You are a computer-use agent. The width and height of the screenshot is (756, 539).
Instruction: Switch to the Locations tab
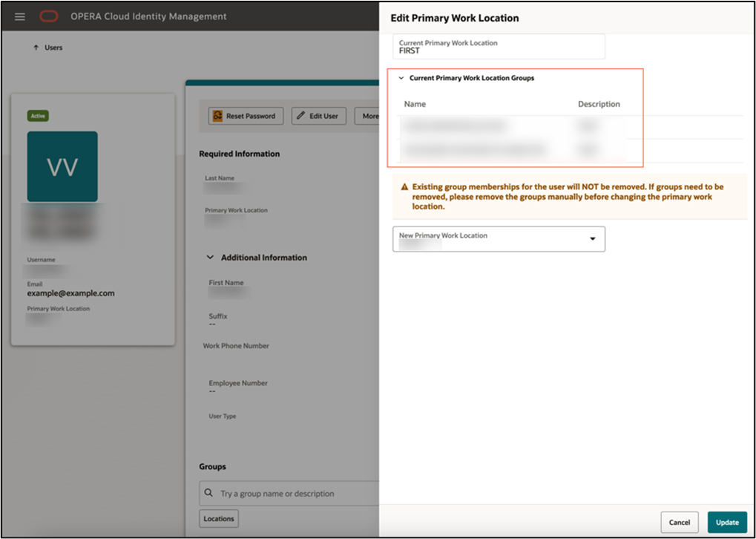218,518
